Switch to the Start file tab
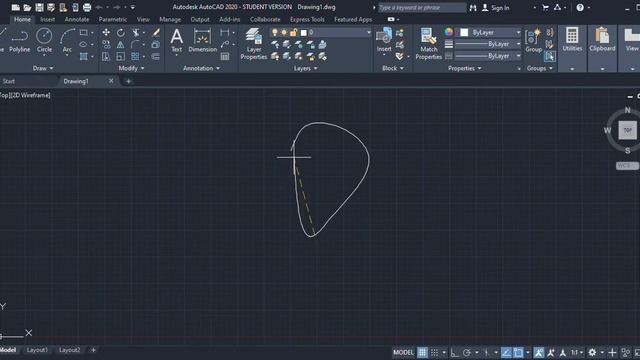Screen dimensions: 640x360 (9, 81)
